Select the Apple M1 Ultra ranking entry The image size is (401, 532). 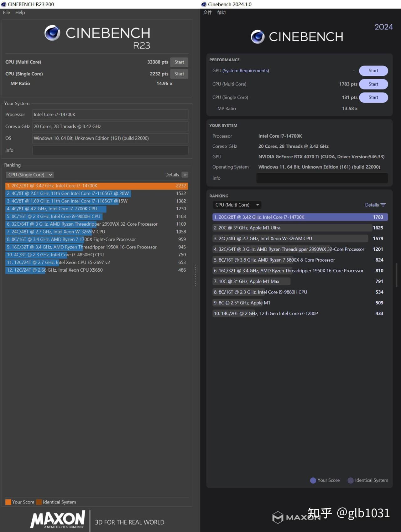291,228
